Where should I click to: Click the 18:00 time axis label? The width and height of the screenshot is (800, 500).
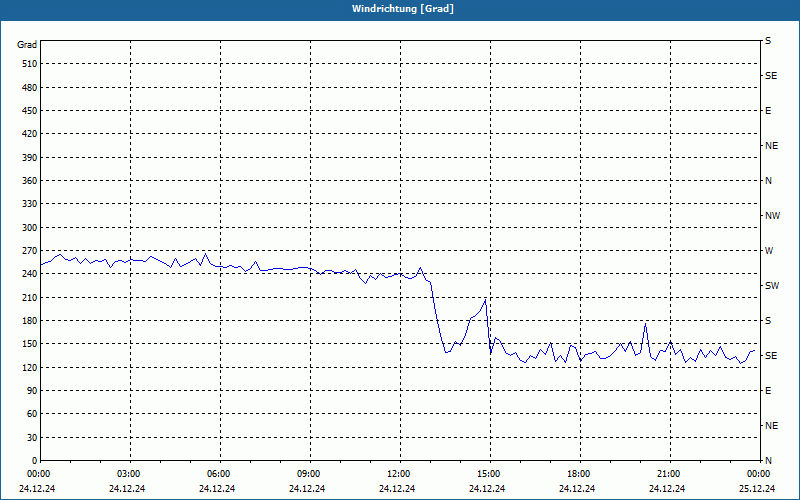(578, 474)
